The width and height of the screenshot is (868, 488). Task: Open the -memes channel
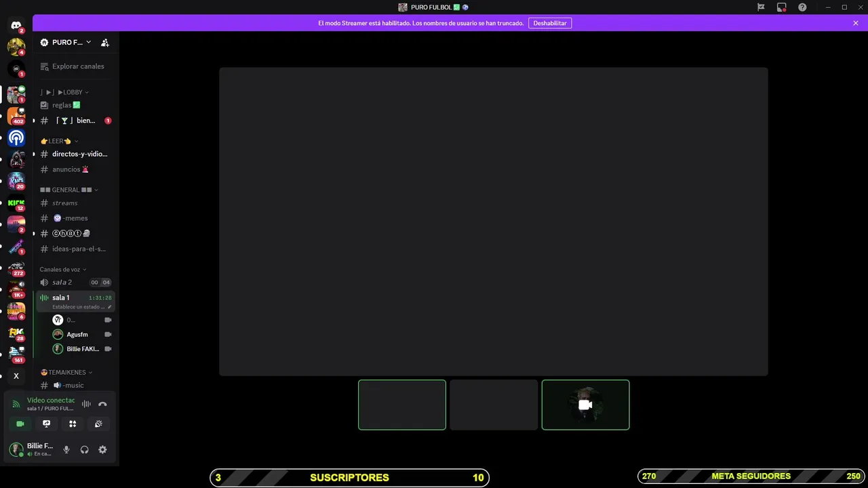75,218
